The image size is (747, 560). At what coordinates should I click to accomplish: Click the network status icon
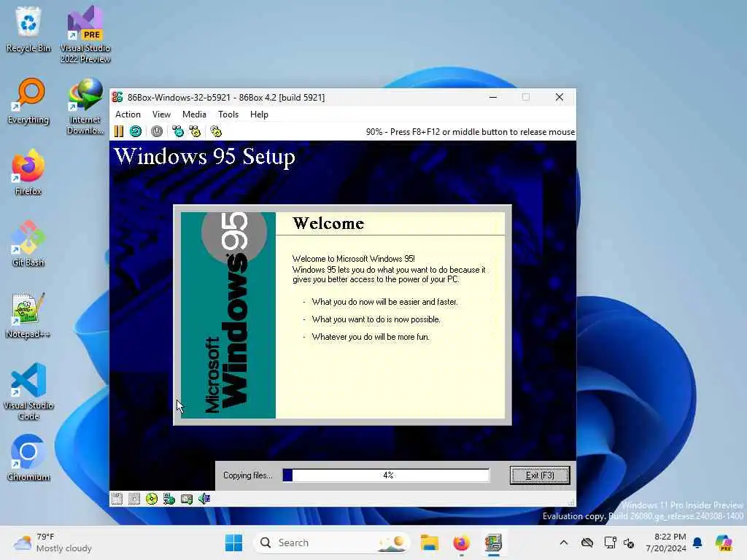169,499
